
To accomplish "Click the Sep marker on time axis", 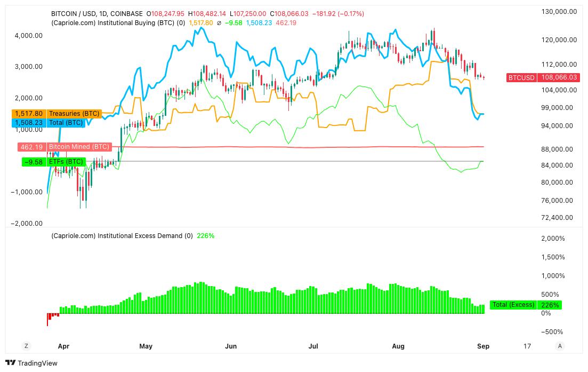I will (x=483, y=346).
